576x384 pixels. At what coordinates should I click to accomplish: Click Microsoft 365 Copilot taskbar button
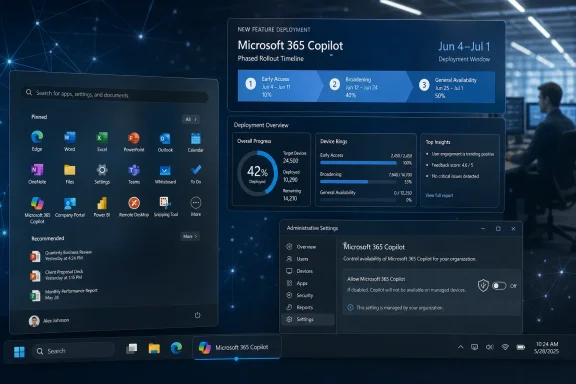click(237, 347)
